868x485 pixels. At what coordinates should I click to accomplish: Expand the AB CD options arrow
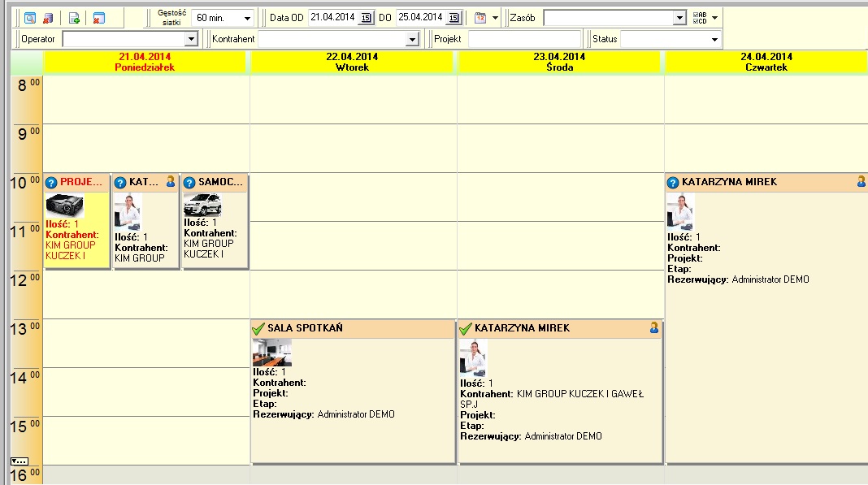click(714, 18)
